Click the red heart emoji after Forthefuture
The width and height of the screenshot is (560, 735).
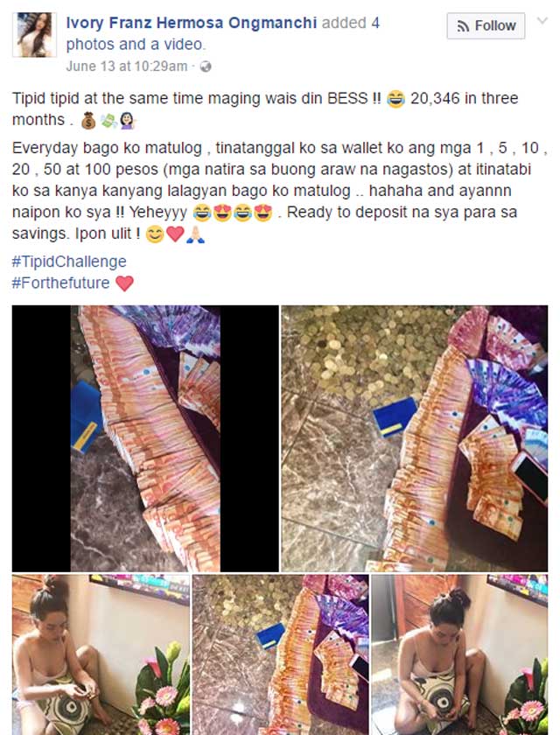click(x=124, y=283)
